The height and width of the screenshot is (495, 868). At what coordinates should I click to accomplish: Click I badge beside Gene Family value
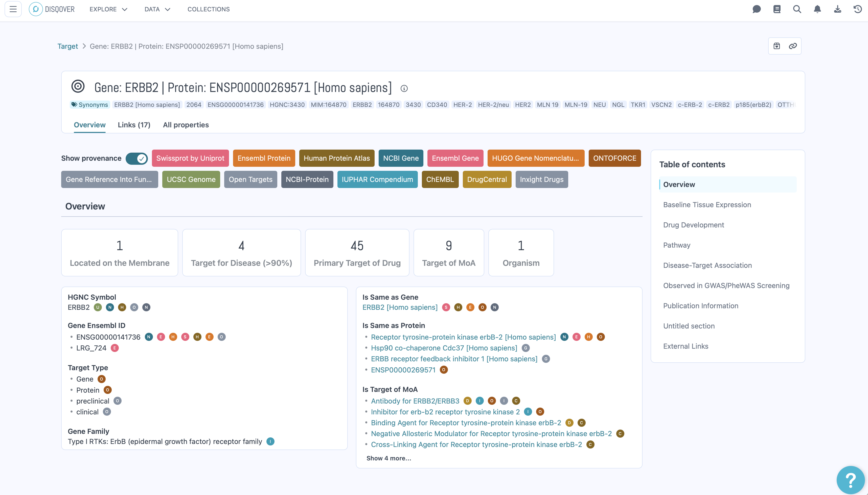click(x=270, y=442)
